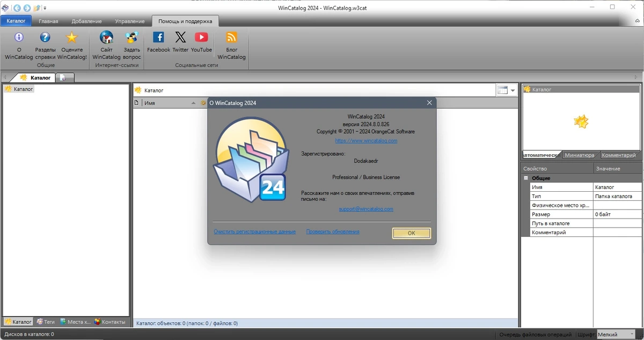Image resolution: width=644 pixels, height=340 pixels.
Task: Click Очистить регистрационные данные link
Action: pyautogui.click(x=254, y=232)
